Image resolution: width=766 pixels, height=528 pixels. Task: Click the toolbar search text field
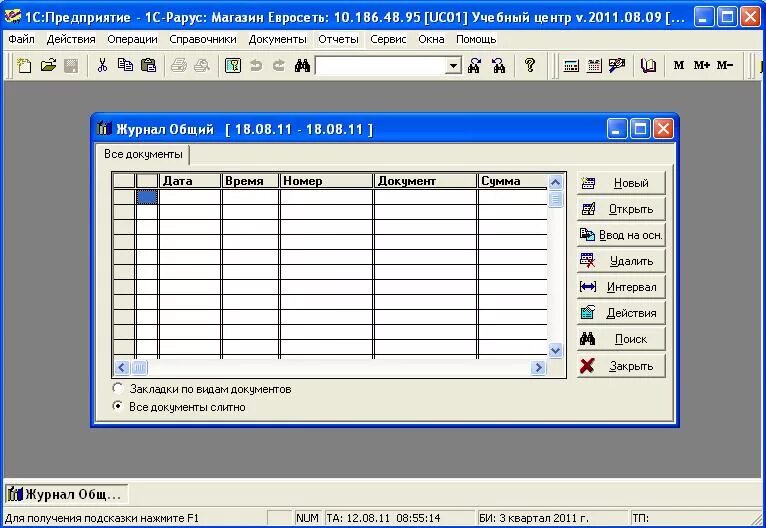click(x=381, y=65)
